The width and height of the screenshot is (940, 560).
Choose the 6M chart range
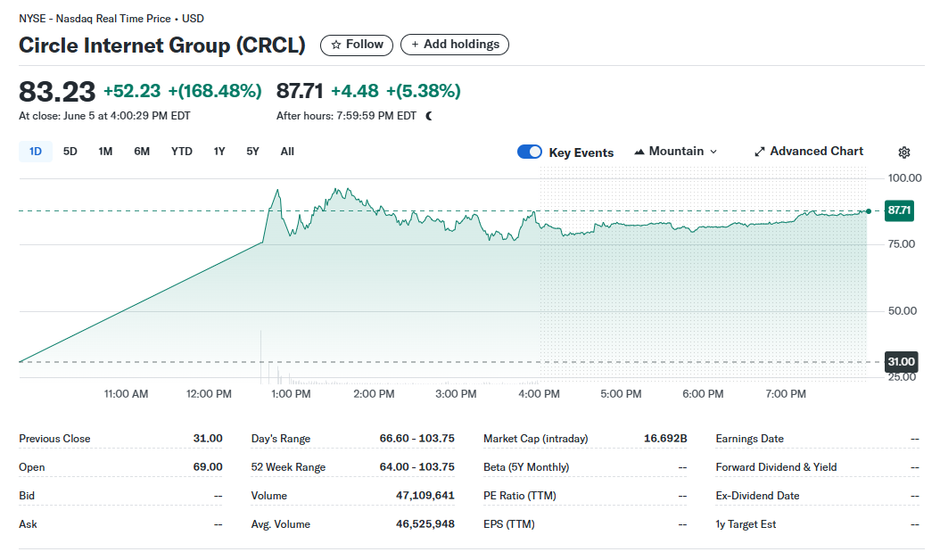[x=142, y=152]
